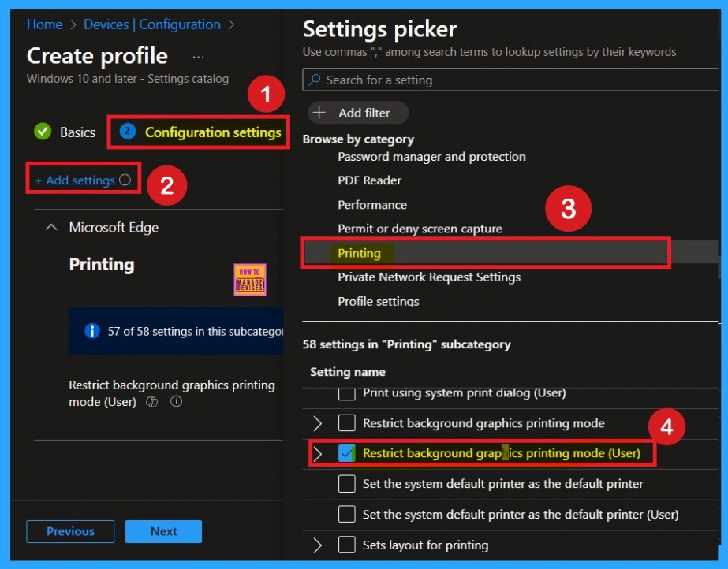Click the info icon after Restrict background graphics (User)
Viewport: 728px width, 569px height.
pyautogui.click(x=176, y=401)
